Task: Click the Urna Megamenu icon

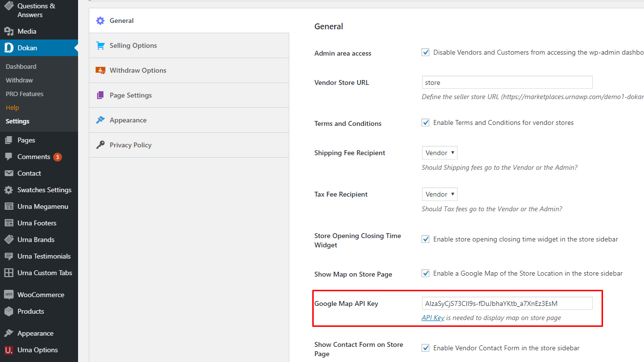Action: tap(9, 206)
